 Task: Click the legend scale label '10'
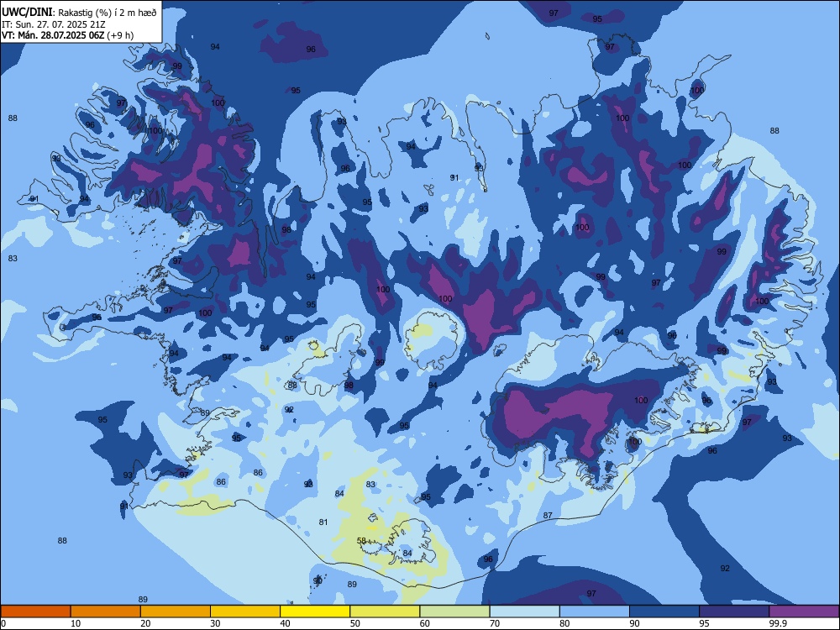[x=76, y=623]
